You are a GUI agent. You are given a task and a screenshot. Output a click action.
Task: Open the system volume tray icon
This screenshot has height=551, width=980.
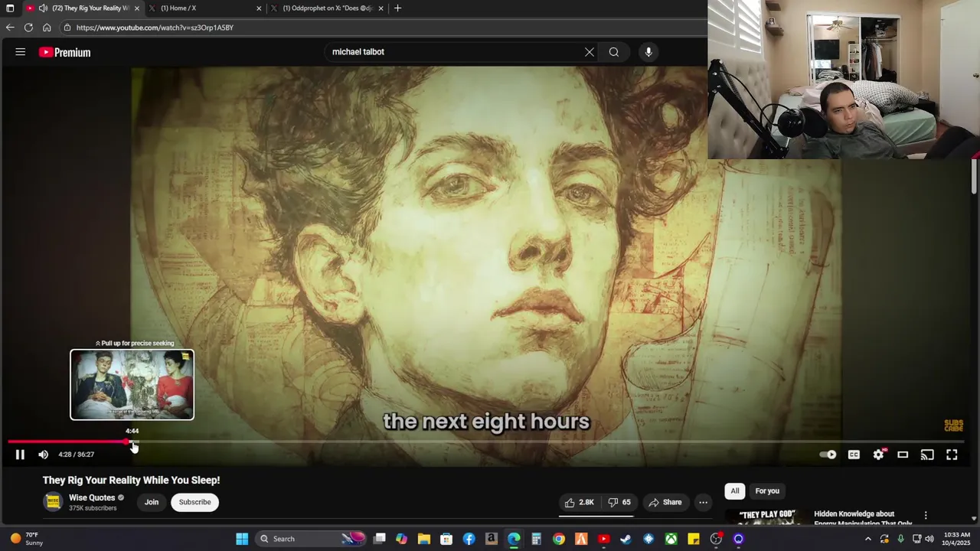(x=929, y=539)
